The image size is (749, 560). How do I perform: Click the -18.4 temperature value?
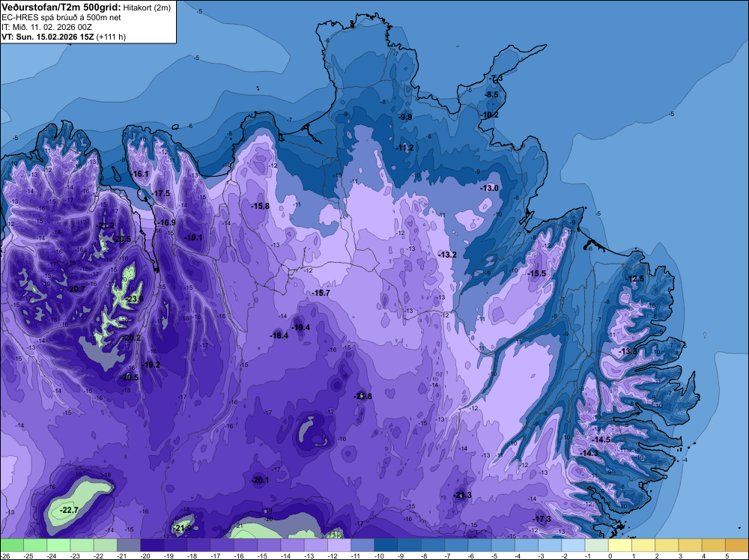(x=279, y=336)
